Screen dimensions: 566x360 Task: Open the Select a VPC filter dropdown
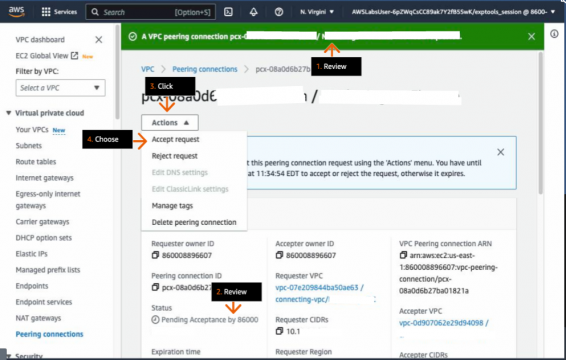tap(61, 88)
